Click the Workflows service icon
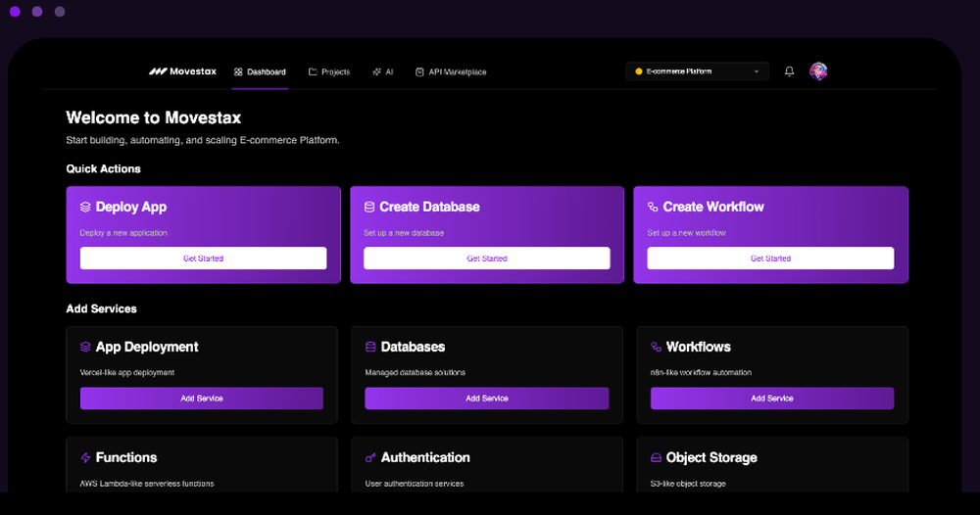The height and width of the screenshot is (515, 980). pos(656,348)
